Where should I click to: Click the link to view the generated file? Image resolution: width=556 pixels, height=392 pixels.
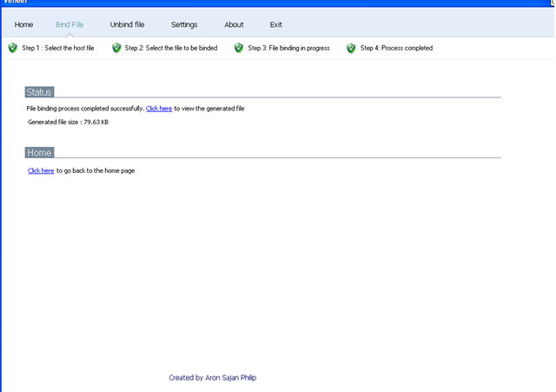click(x=159, y=109)
